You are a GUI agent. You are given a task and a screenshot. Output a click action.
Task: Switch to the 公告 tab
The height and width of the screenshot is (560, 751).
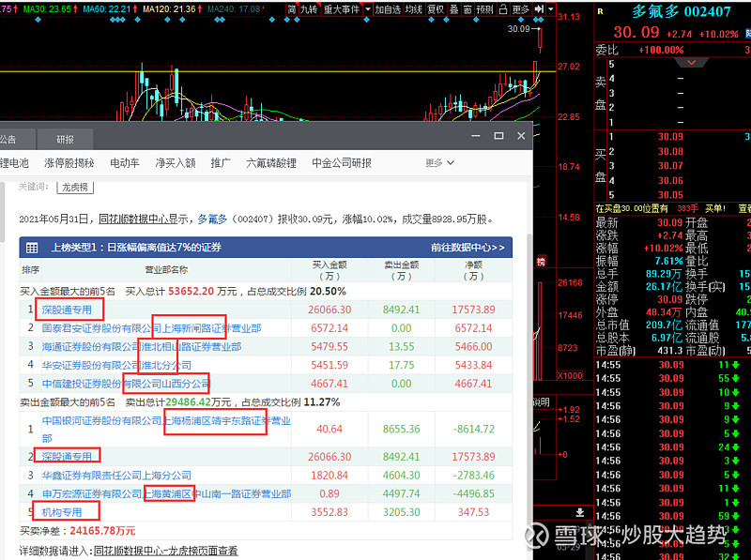8,139
